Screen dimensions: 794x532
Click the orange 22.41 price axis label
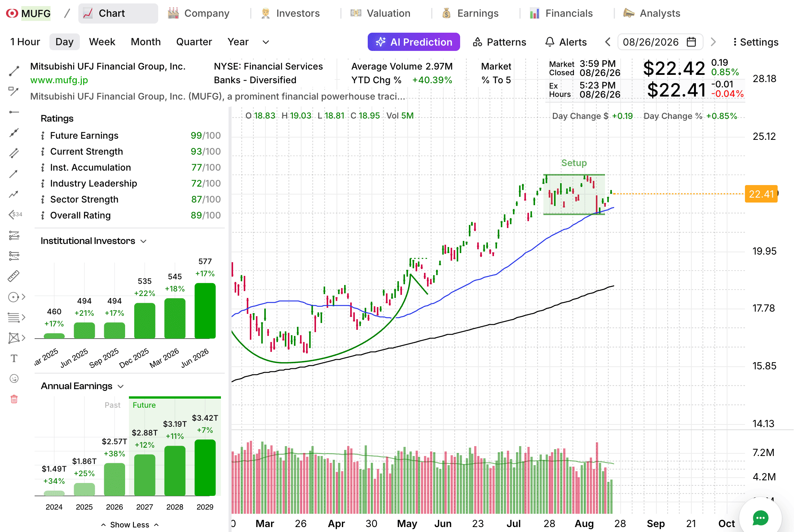(x=761, y=194)
